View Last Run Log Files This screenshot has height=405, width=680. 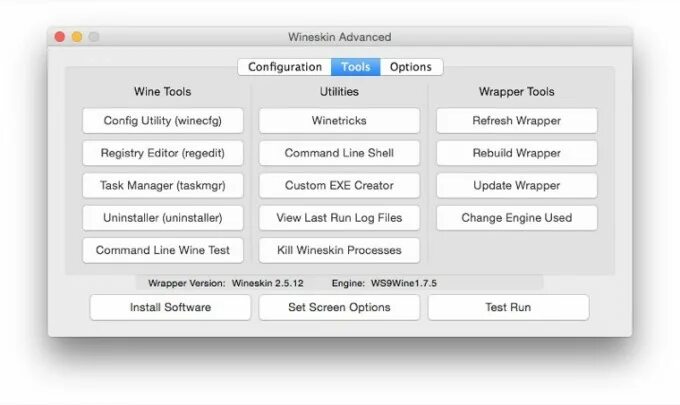coord(339,217)
